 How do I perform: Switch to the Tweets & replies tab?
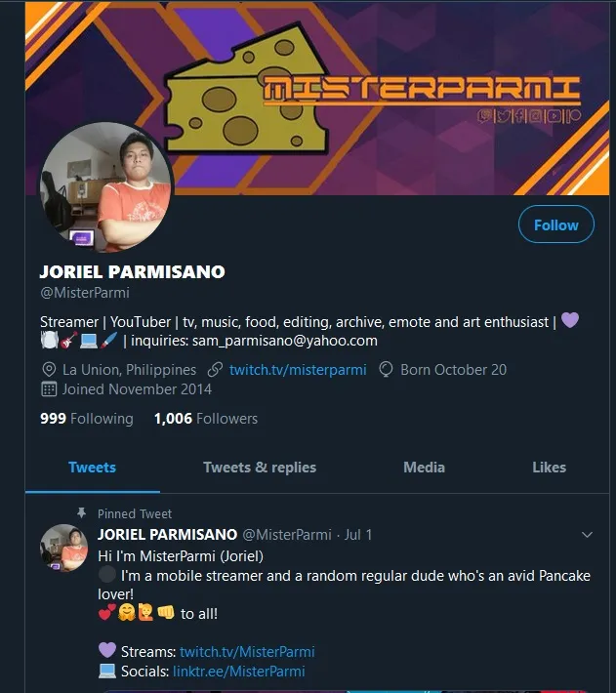(260, 468)
